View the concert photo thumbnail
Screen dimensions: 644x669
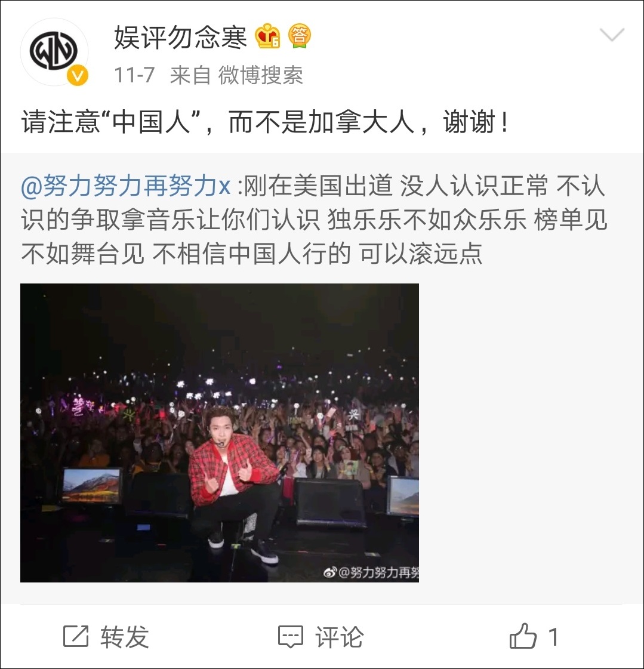[x=220, y=433]
